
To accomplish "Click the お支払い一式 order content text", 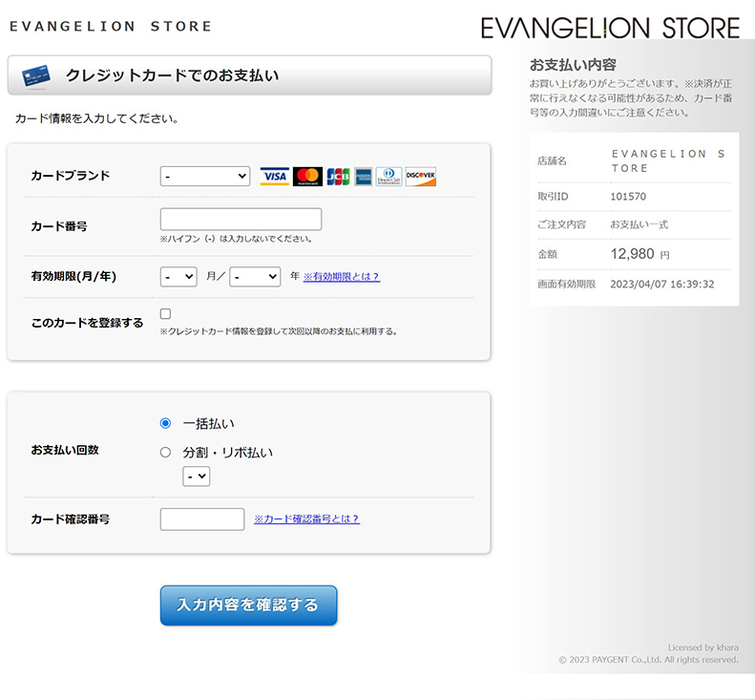I will point(639,224).
